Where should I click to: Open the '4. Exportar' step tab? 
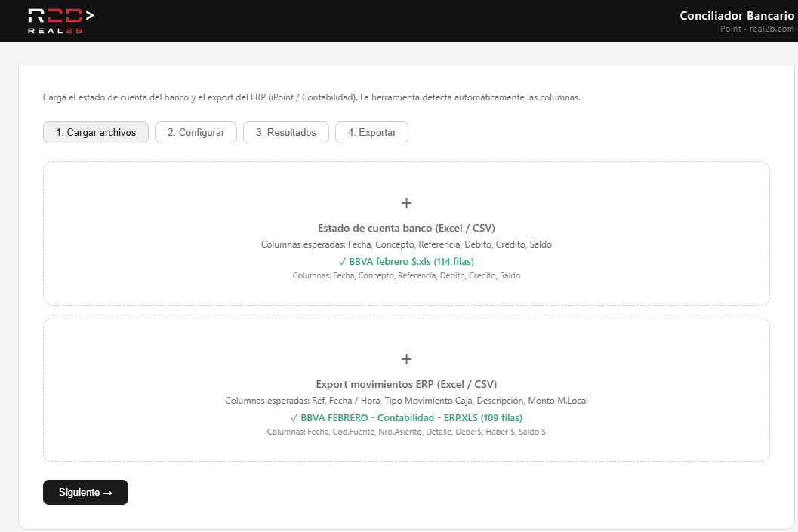click(371, 132)
